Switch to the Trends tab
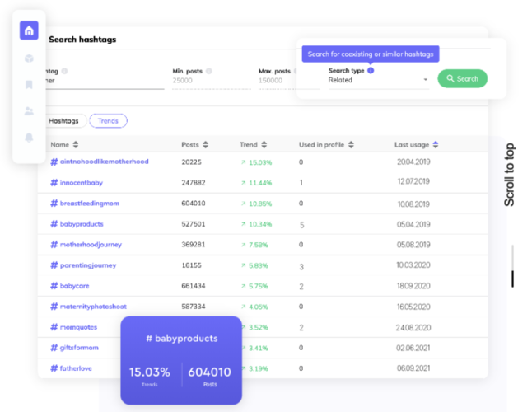Image resolution: width=532 pixels, height=412 pixels. (x=108, y=121)
